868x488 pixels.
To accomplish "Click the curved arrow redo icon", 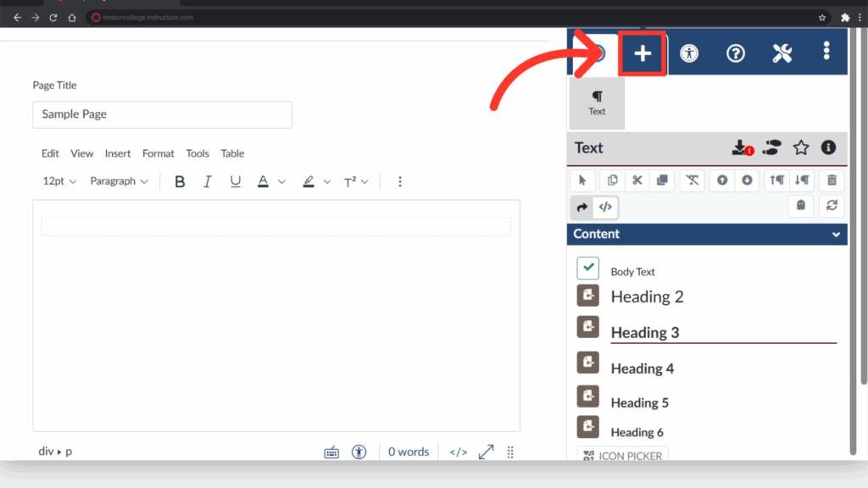I will [x=581, y=208].
